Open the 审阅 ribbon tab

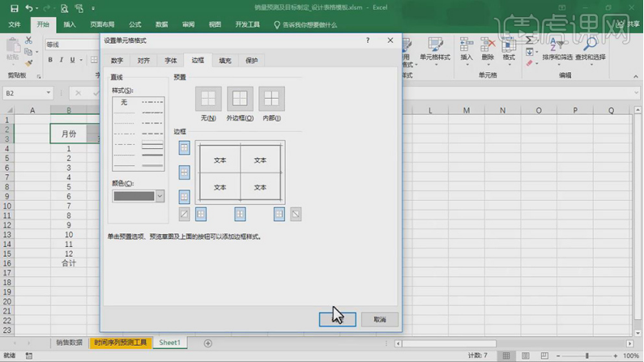tap(188, 24)
